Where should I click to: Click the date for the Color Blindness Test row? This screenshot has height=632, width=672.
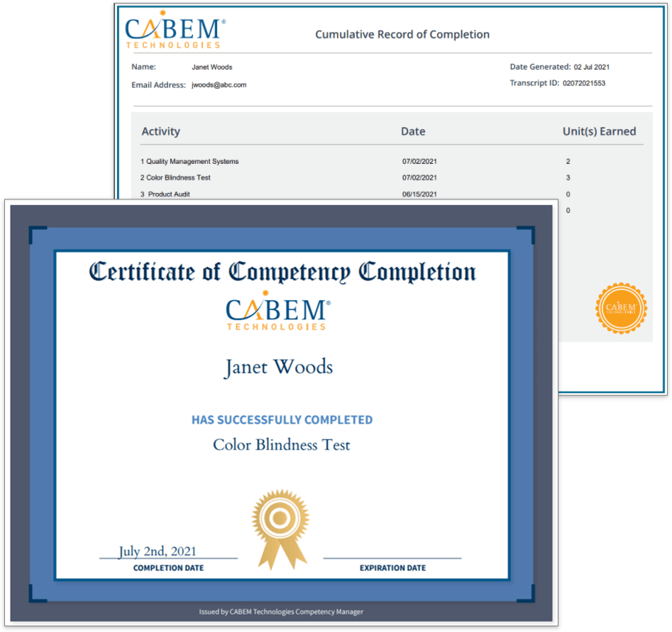point(419,178)
